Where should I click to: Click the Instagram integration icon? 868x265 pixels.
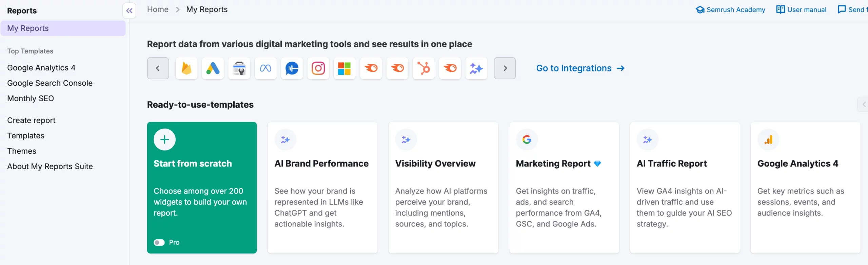318,68
